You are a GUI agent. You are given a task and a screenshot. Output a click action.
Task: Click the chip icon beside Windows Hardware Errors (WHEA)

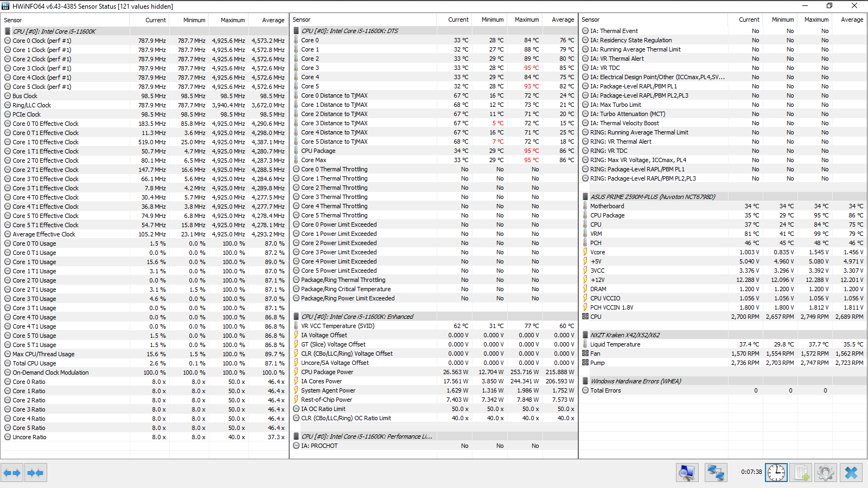pos(585,381)
